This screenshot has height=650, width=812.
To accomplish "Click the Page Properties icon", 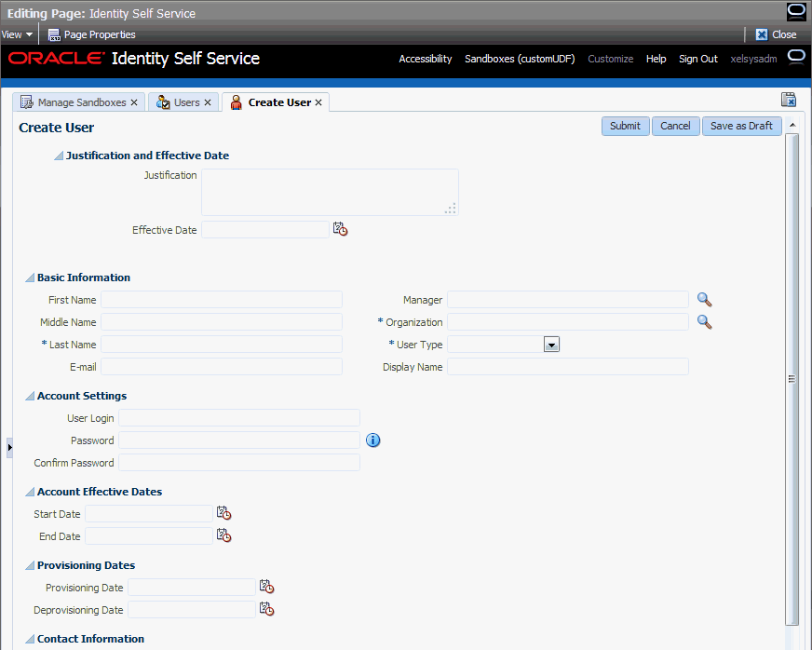I will point(54,34).
